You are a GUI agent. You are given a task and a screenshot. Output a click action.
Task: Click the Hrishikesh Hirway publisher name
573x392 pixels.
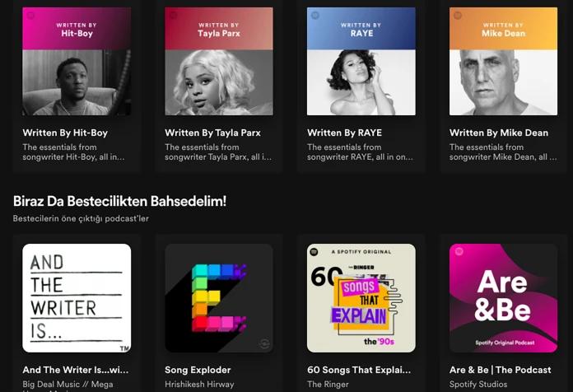coord(199,385)
